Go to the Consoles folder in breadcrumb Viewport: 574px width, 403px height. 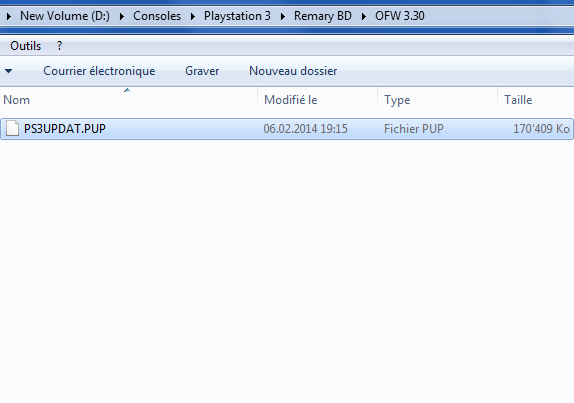(x=157, y=16)
